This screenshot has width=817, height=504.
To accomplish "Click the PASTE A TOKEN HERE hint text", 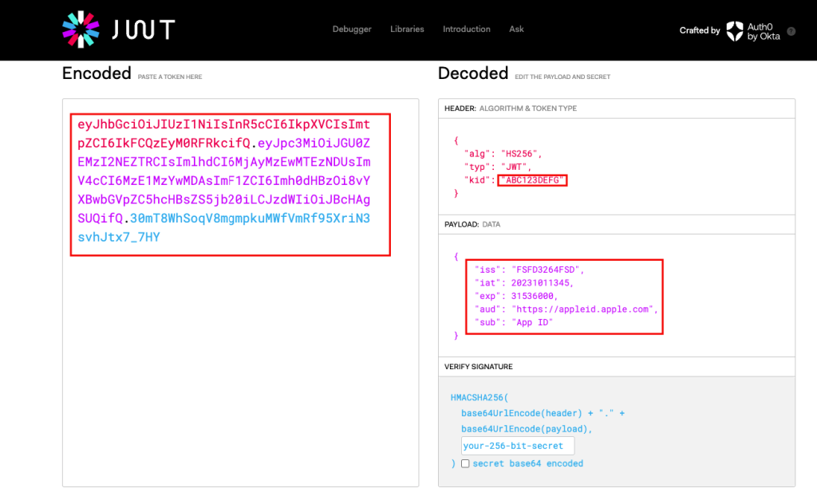I will point(170,77).
